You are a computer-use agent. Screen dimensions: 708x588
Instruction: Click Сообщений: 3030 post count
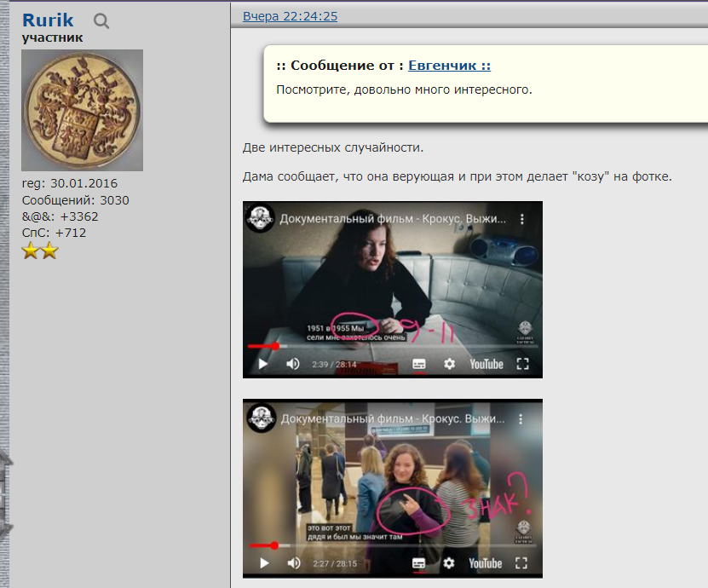point(76,200)
